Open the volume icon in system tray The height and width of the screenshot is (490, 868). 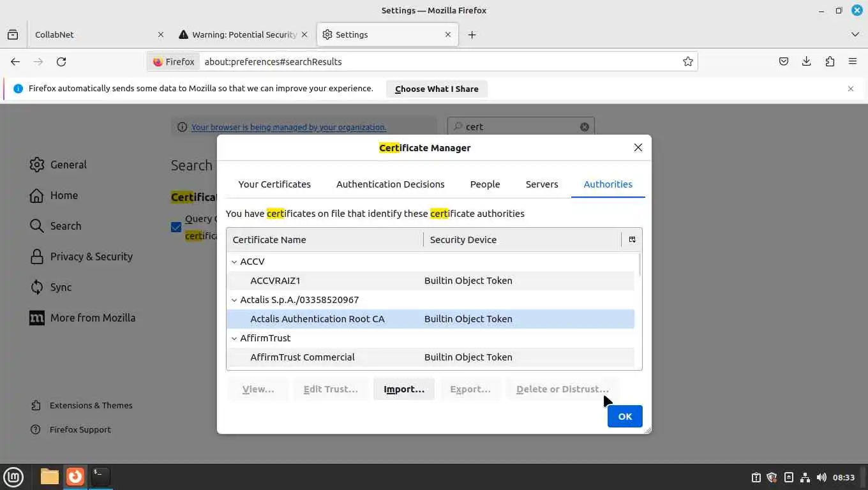click(821, 477)
